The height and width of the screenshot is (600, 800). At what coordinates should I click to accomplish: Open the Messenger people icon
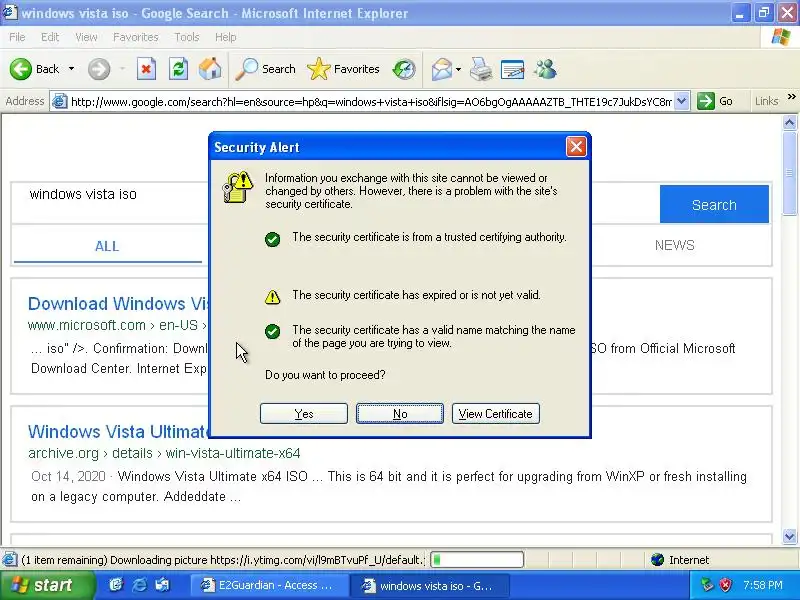point(545,69)
